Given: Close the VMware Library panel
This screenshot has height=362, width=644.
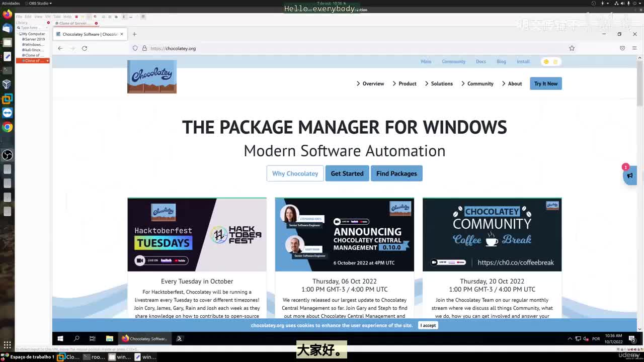Looking at the screenshot, I should tap(48, 23).
